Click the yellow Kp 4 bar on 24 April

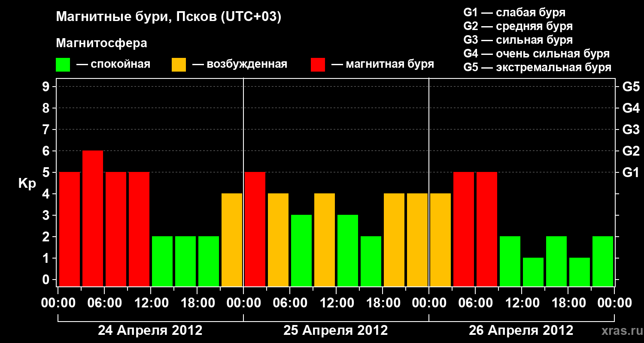click(232, 240)
